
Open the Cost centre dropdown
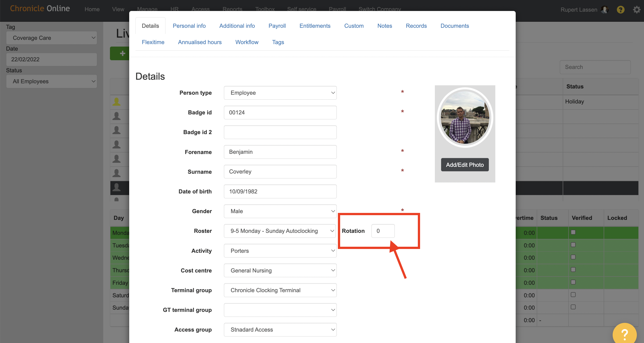point(280,270)
